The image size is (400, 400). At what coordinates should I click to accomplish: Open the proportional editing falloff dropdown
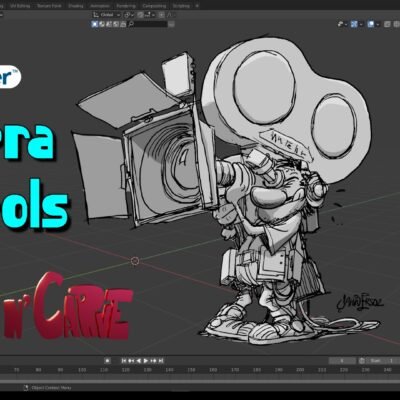(171, 15)
